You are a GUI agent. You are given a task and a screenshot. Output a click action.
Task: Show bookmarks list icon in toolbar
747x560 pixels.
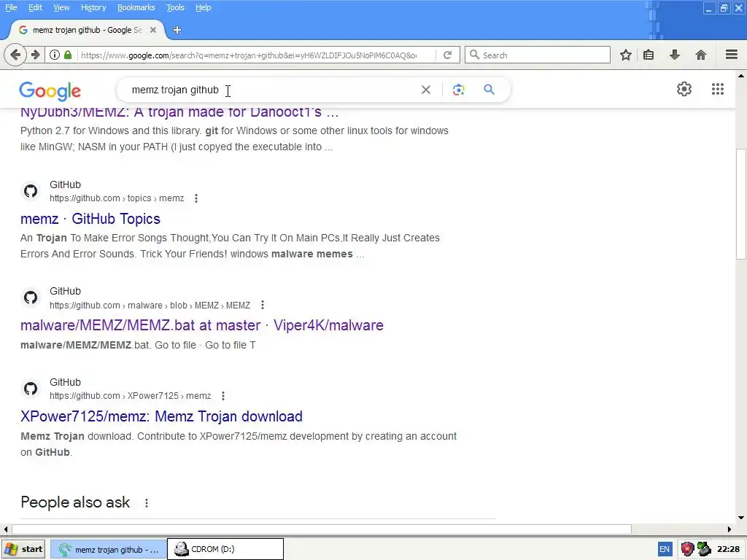click(649, 55)
